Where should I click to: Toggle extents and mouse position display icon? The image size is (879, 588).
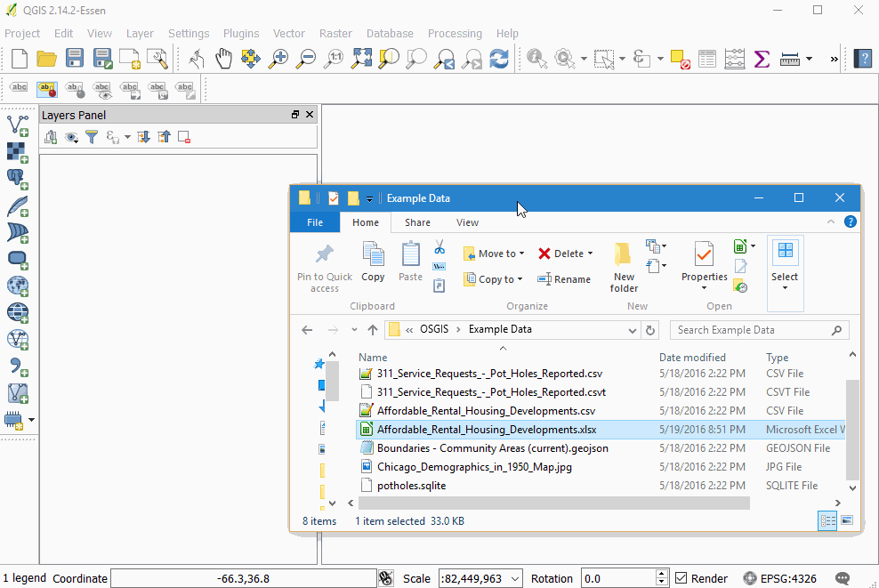pyautogui.click(x=386, y=578)
